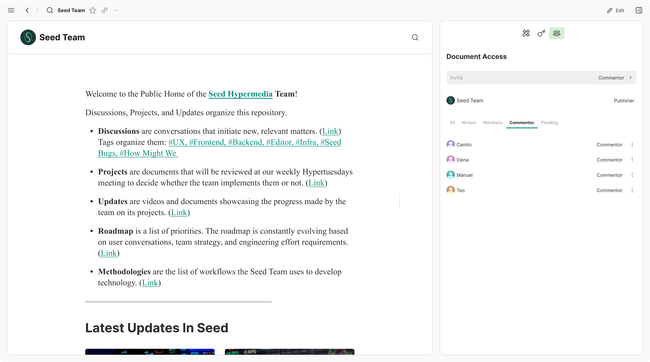Copy link with the chain icon

pyautogui.click(x=104, y=10)
